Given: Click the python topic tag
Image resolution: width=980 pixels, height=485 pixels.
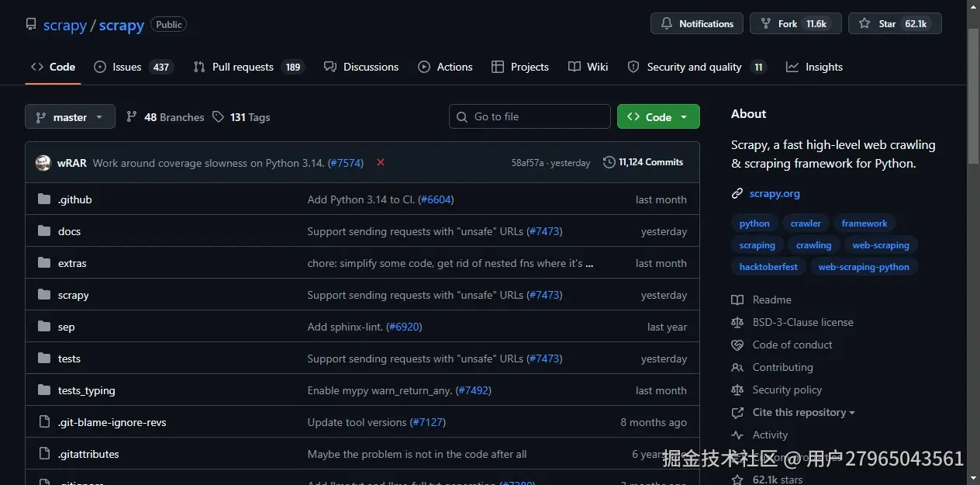Looking at the screenshot, I should click(x=754, y=223).
